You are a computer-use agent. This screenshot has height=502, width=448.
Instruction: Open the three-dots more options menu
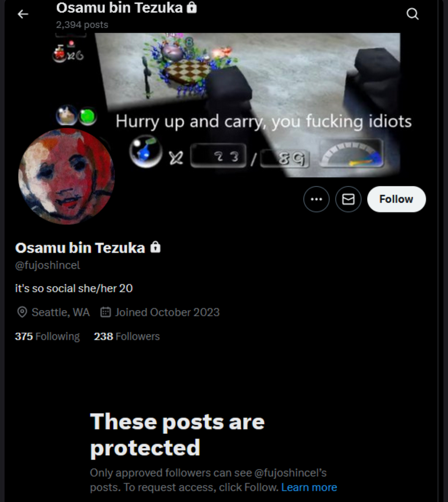click(x=316, y=199)
